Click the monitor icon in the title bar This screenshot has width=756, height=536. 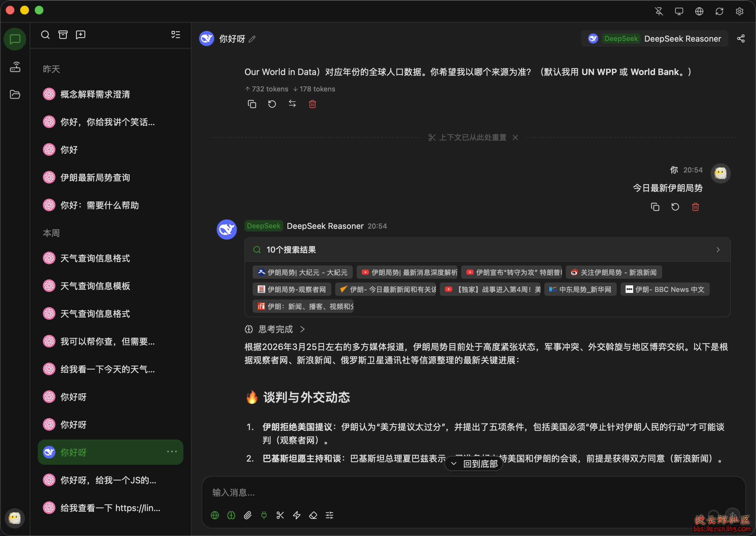[x=679, y=11]
